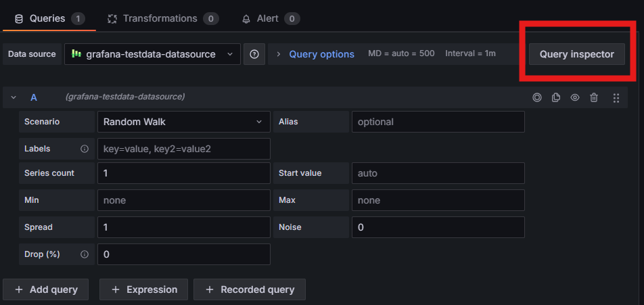Click the Labels info icon

(x=85, y=149)
